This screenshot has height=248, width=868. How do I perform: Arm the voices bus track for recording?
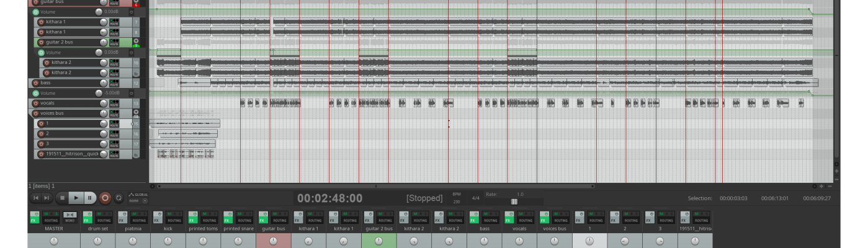pyautogui.click(x=35, y=113)
